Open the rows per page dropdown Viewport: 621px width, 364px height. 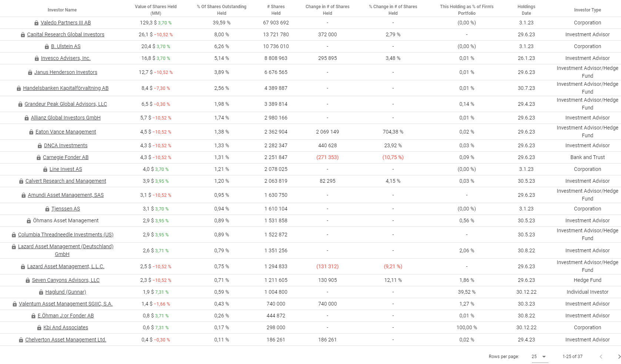coord(539,357)
